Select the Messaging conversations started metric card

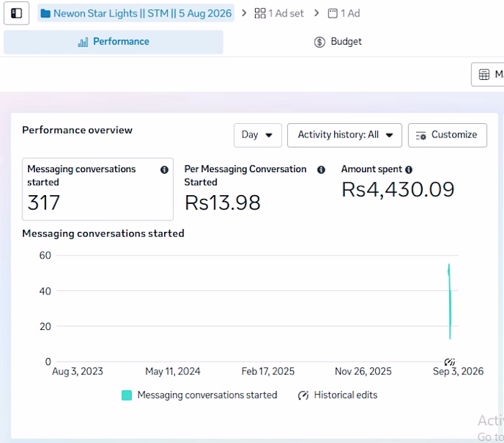(x=98, y=189)
